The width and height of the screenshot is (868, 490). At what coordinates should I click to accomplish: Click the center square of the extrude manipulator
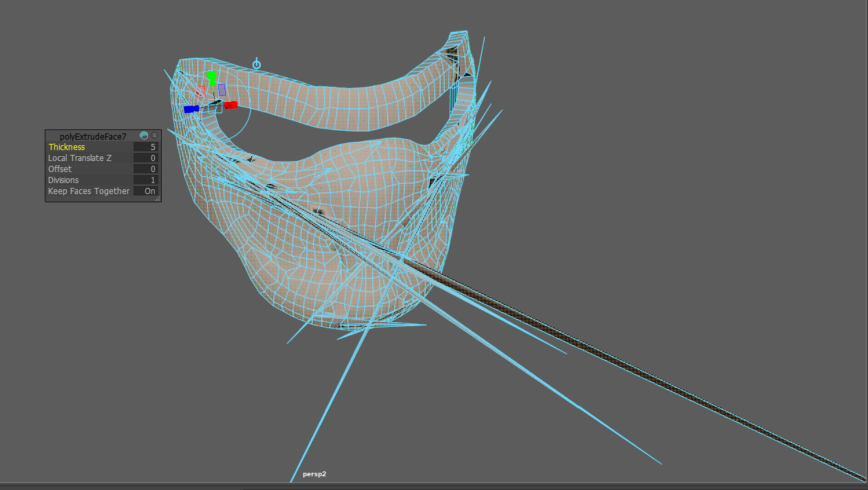coord(215,106)
